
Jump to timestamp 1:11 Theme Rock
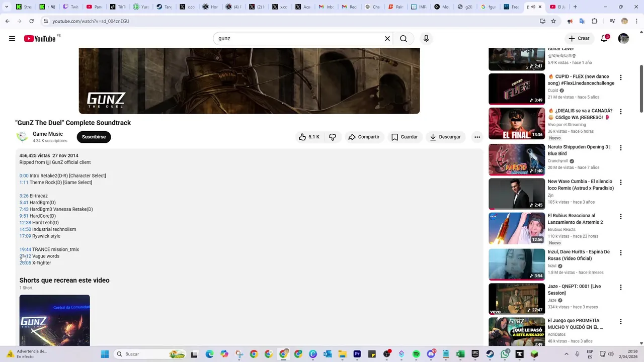click(x=24, y=183)
